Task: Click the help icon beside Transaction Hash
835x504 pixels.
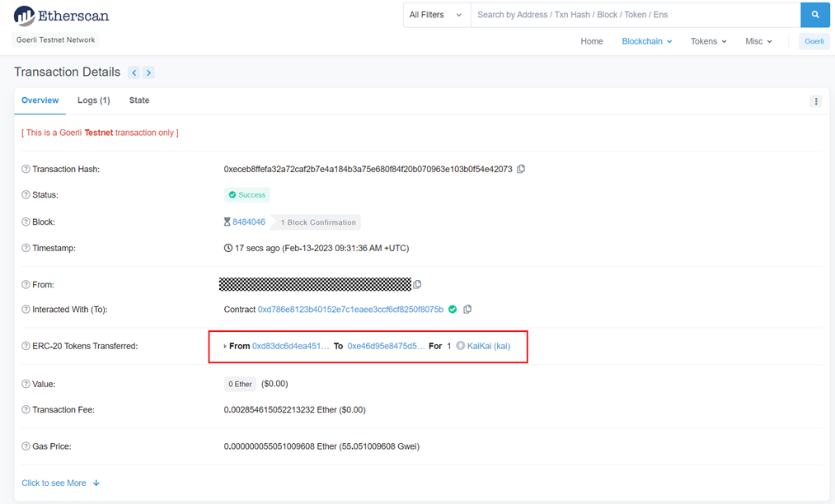Action: pos(26,170)
